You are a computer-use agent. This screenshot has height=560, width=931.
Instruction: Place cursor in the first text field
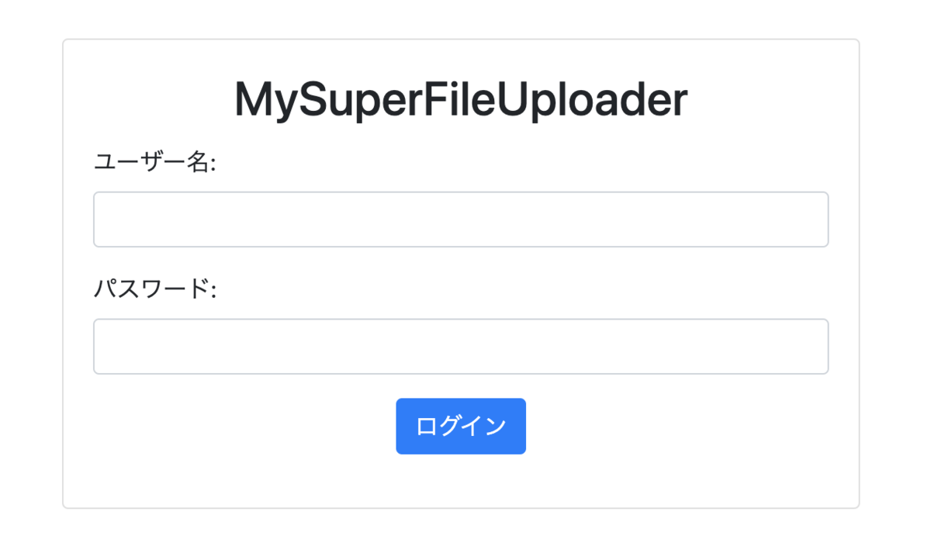click(x=461, y=220)
